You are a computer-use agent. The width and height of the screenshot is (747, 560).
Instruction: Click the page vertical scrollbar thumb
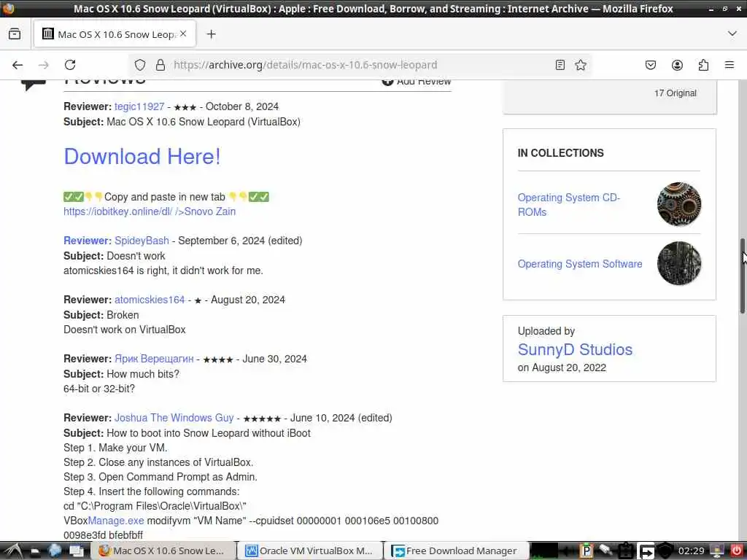pos(742,276)
